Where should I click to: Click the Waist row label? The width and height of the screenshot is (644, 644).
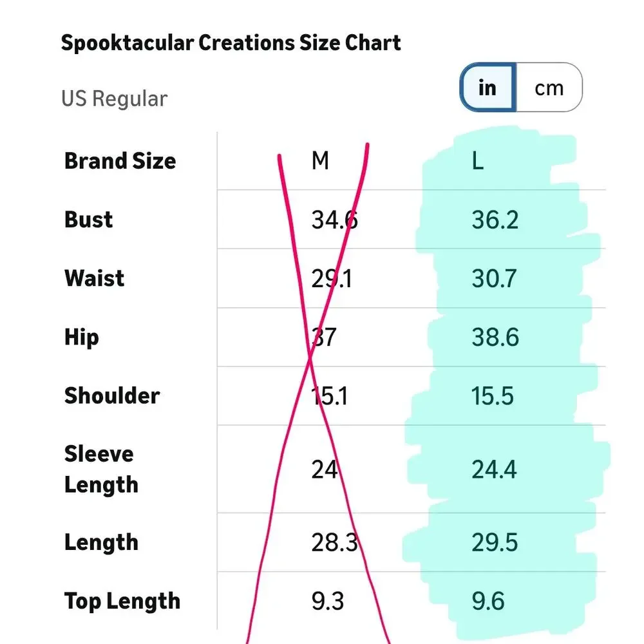pyautogui.click(x=94, y=278)
